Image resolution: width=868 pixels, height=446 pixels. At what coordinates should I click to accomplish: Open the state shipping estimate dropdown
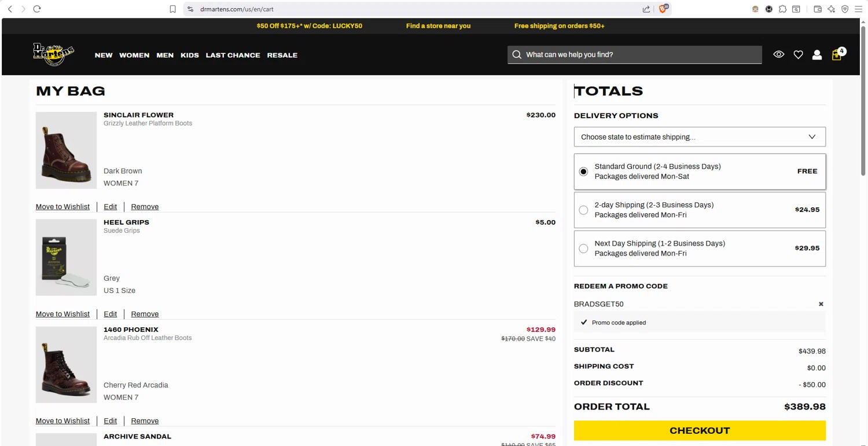pyautogui.click(x=700, y=137)
